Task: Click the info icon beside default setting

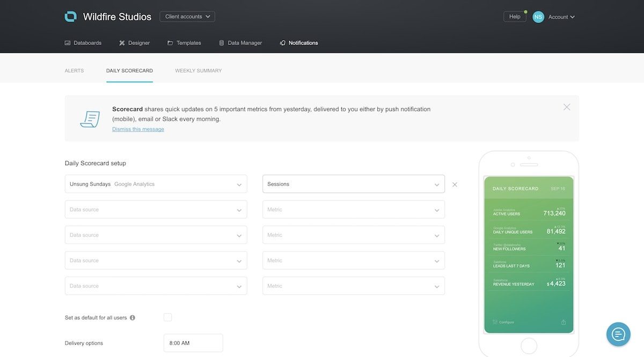Action: tap(133, 318)
